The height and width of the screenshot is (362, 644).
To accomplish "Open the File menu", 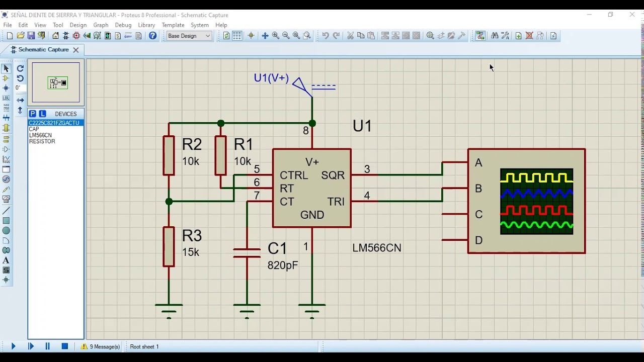I will pyautogui.click(x=8, y=25).
